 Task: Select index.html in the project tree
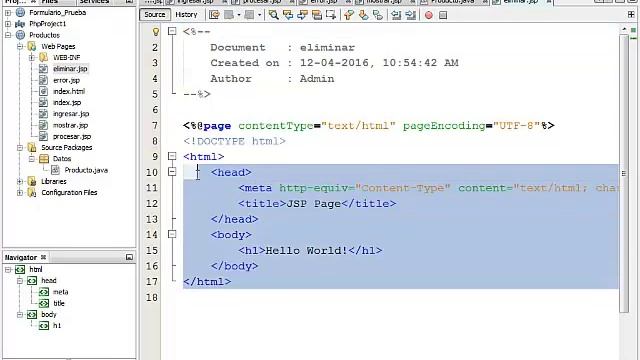(69, 91)
